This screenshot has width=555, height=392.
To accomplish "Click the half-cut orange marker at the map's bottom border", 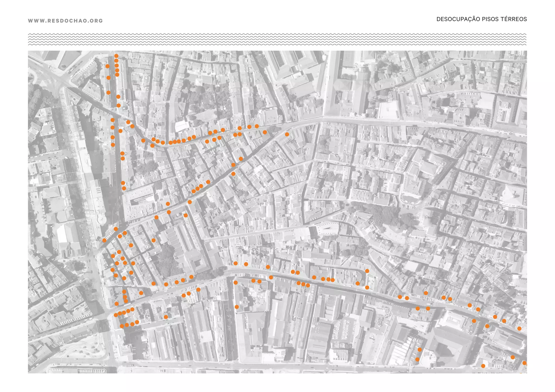I will [x=521, y=373].
